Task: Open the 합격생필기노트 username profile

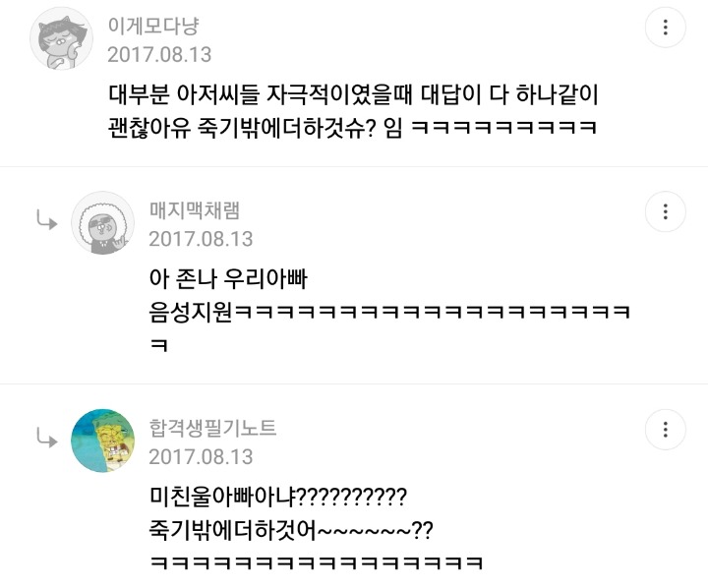Action: 212,428
